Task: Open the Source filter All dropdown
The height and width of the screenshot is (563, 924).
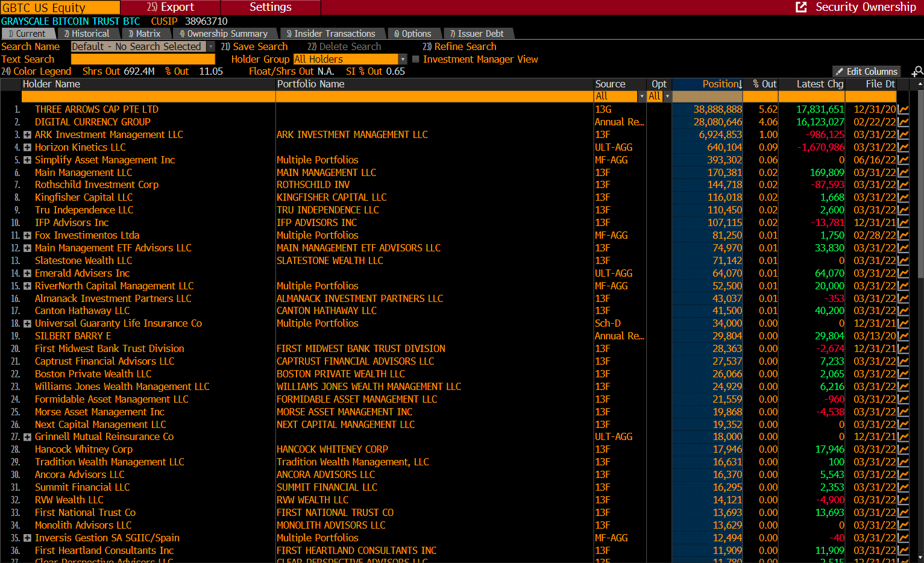Action: point(641,96)
